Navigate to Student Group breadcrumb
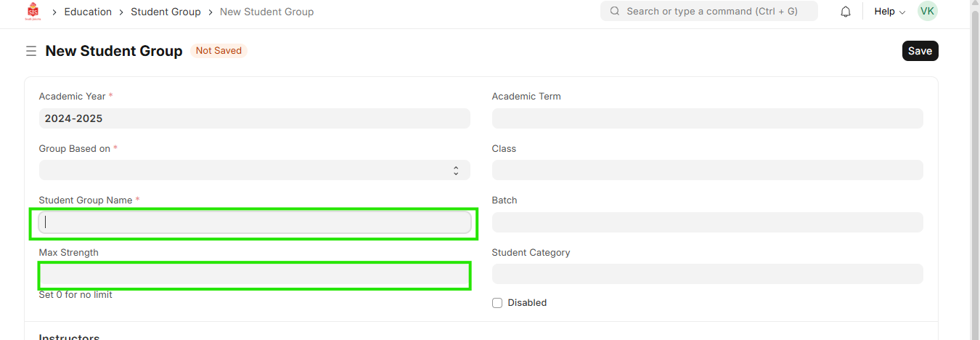Viewport: 980px width, 340px height. click(166, 12)
